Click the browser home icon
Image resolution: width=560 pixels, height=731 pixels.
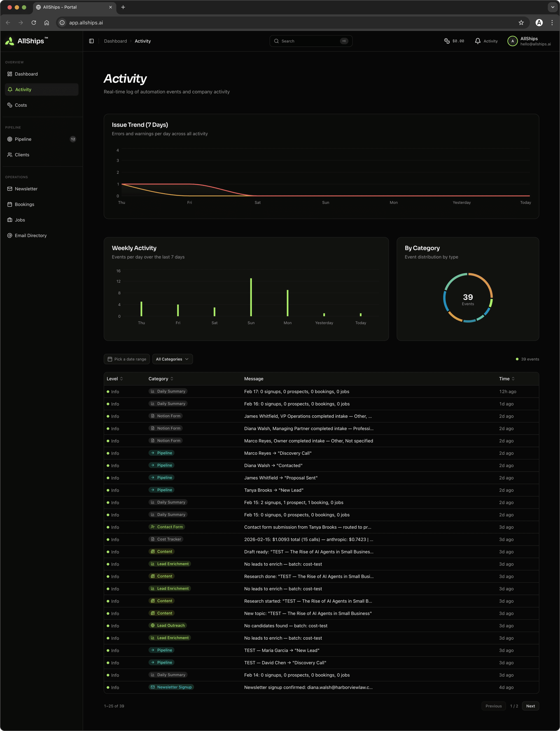pyautogui.click(x=47, y=23)
